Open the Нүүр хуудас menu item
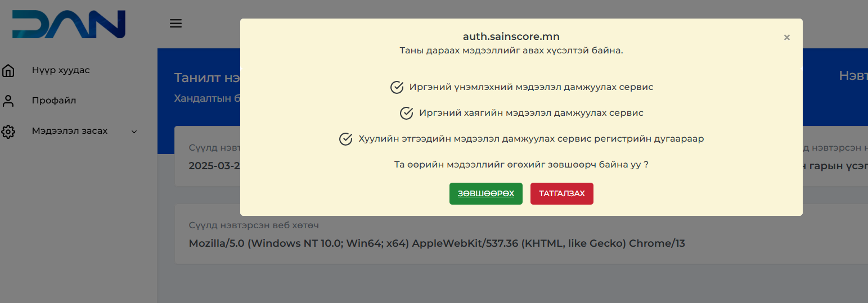The height and width of the screenshot is (303, 868). pyautogui.click(x=61, y=70)
